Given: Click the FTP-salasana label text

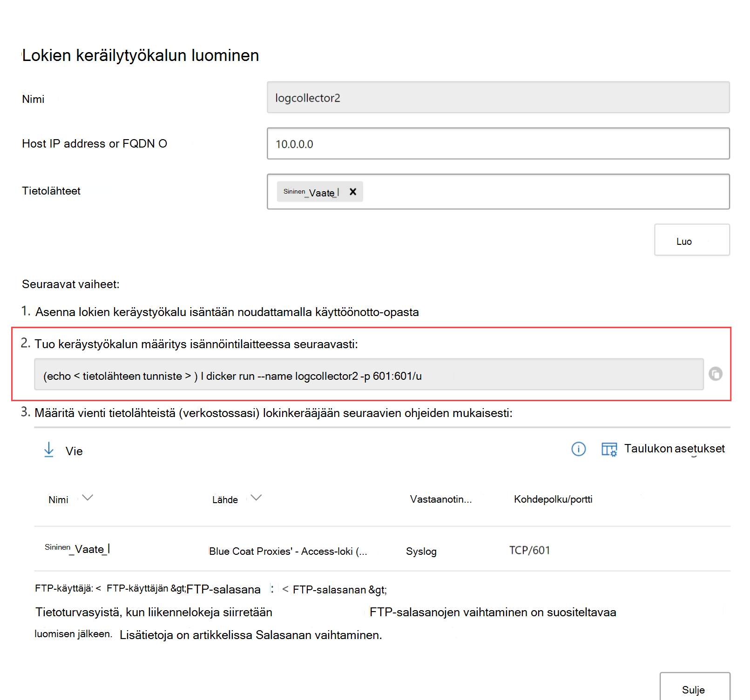Looking at the screenshot, I should point(223,589).
